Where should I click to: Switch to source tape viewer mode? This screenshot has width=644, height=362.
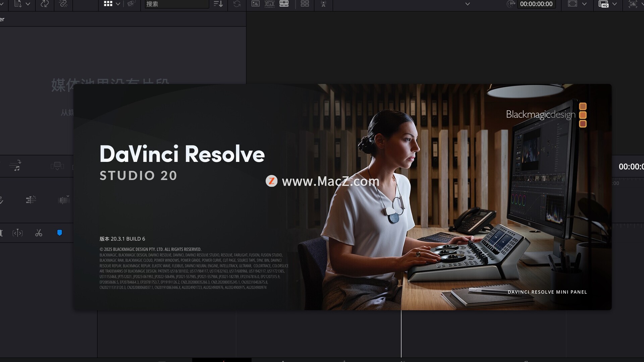point(270,4)
